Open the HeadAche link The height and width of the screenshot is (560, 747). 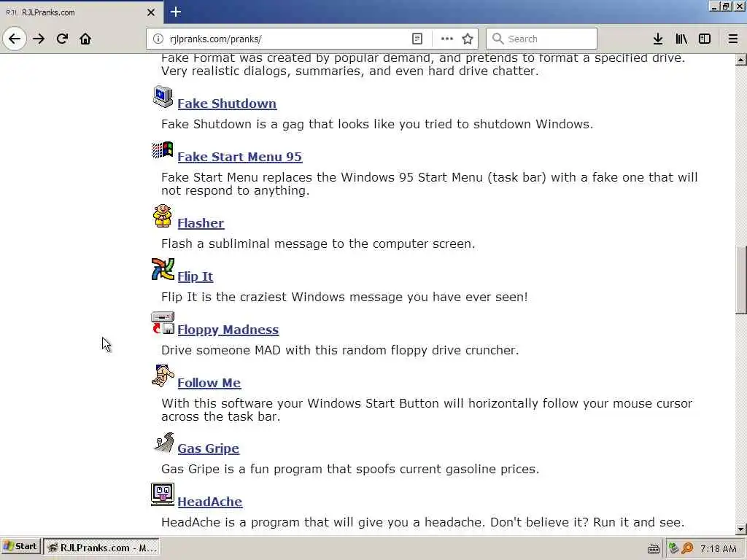[209, 502]
